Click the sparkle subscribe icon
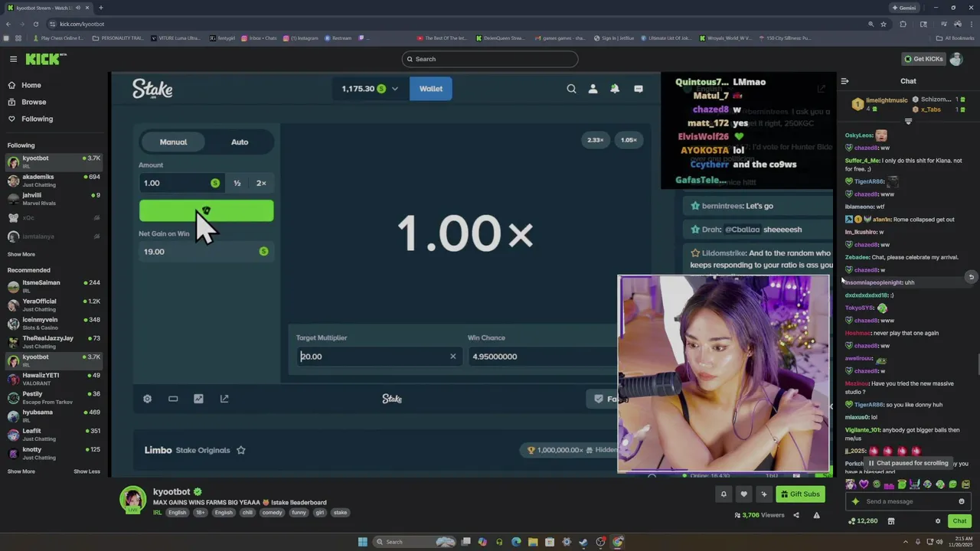The height and width of the screenshot is (551, 980). (x=763, y=494)
